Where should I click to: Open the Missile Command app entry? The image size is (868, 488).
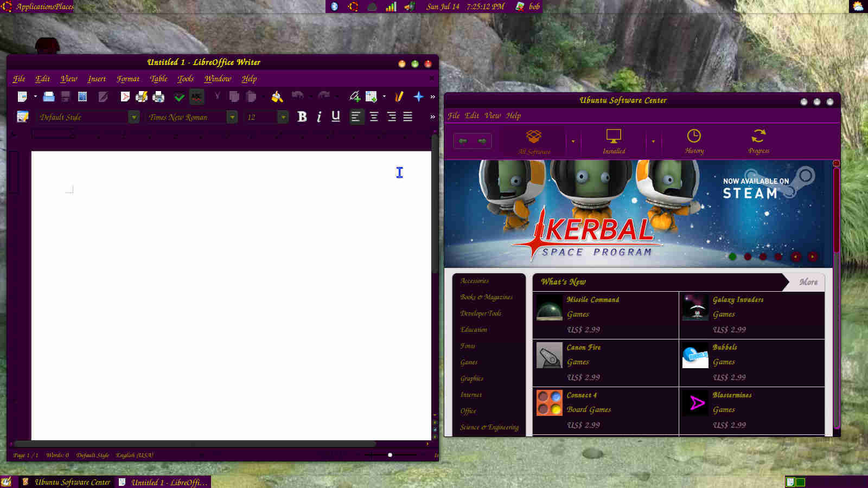pyautogui.click(x=605, y=315)
